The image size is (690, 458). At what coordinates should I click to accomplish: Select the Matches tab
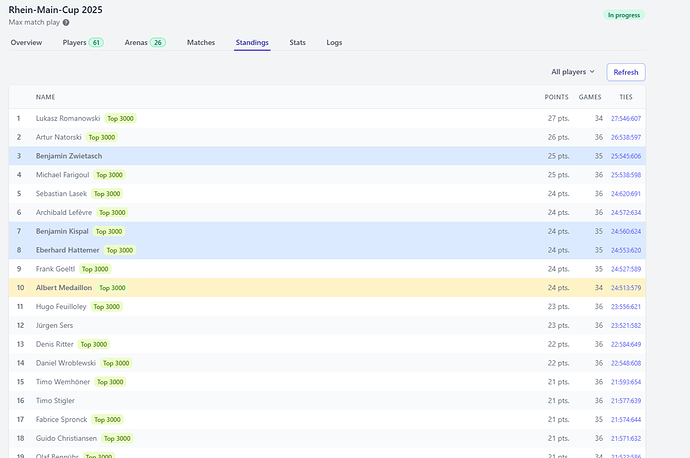(201, 43)
